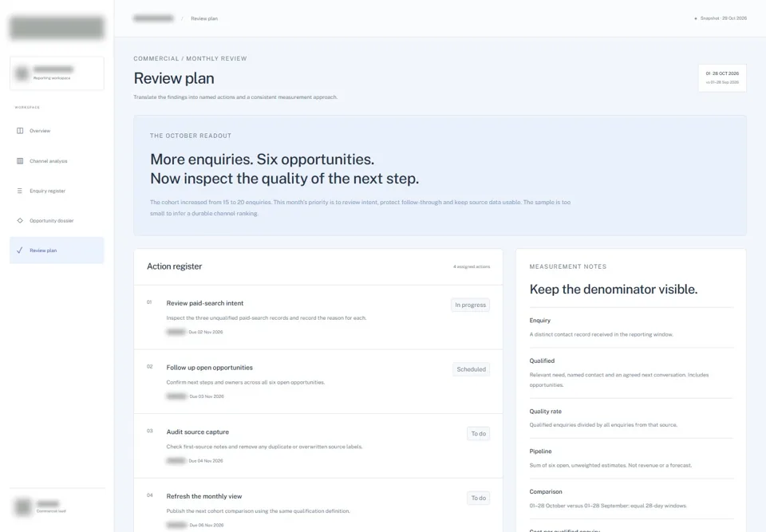This screenshot has height=532, width=766.
Task: Click the Channel analysis table icon
Action: click(x=20, y=161)
